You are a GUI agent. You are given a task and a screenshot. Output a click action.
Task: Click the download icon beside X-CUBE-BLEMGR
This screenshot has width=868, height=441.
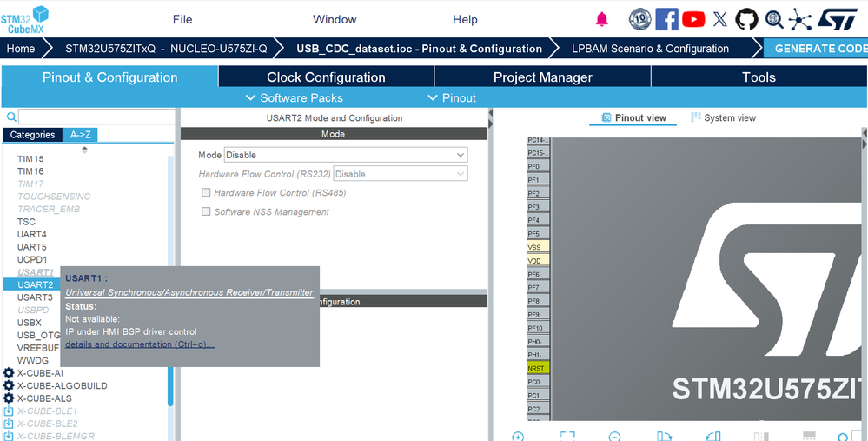pos(9,436)
